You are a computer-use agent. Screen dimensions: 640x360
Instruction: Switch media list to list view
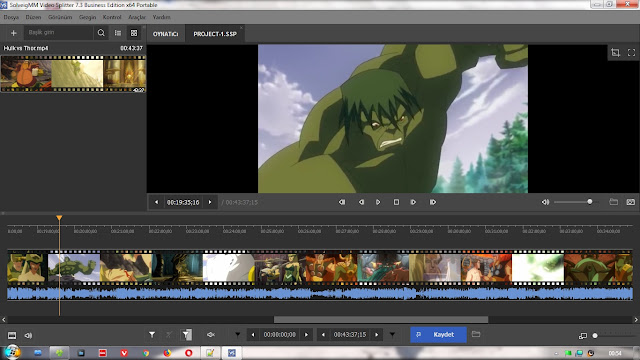coord(118,33)
